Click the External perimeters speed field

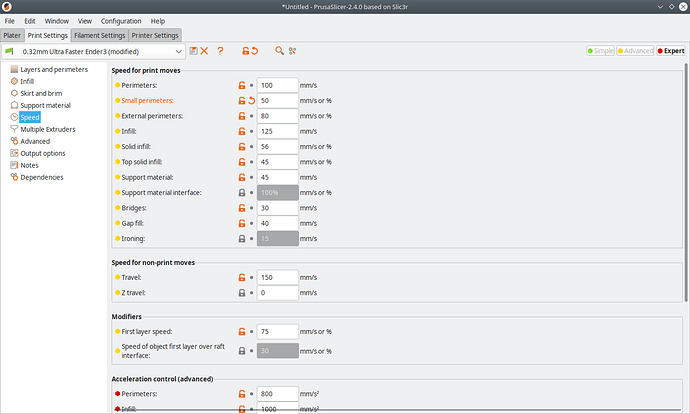tap(278, 116)
